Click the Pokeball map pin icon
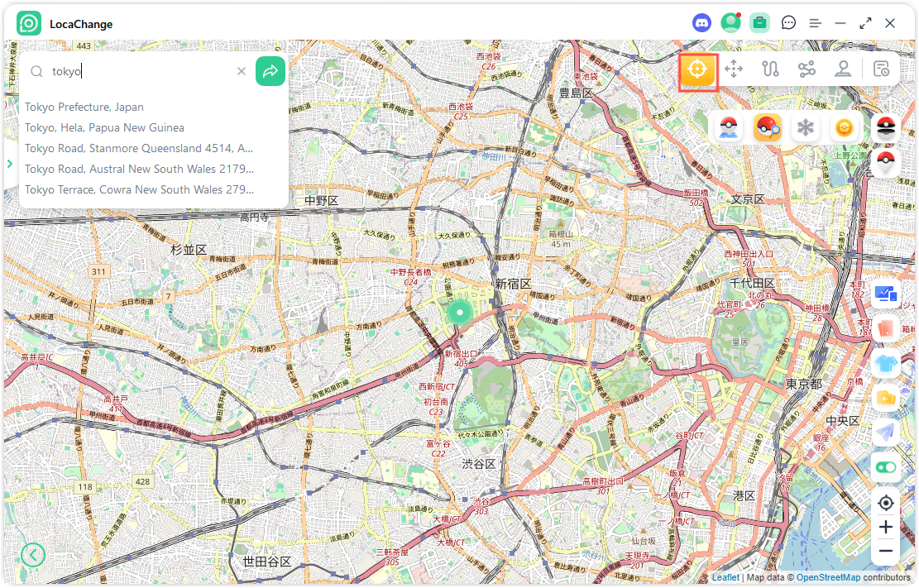The width and height of the screenshot is (919, 588). coord(885,162)
